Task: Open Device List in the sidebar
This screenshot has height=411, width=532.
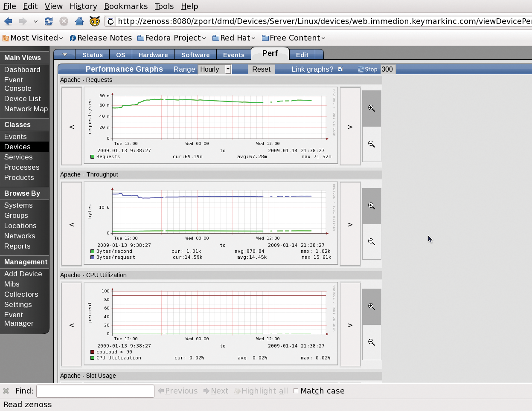Action: (23, 98)
